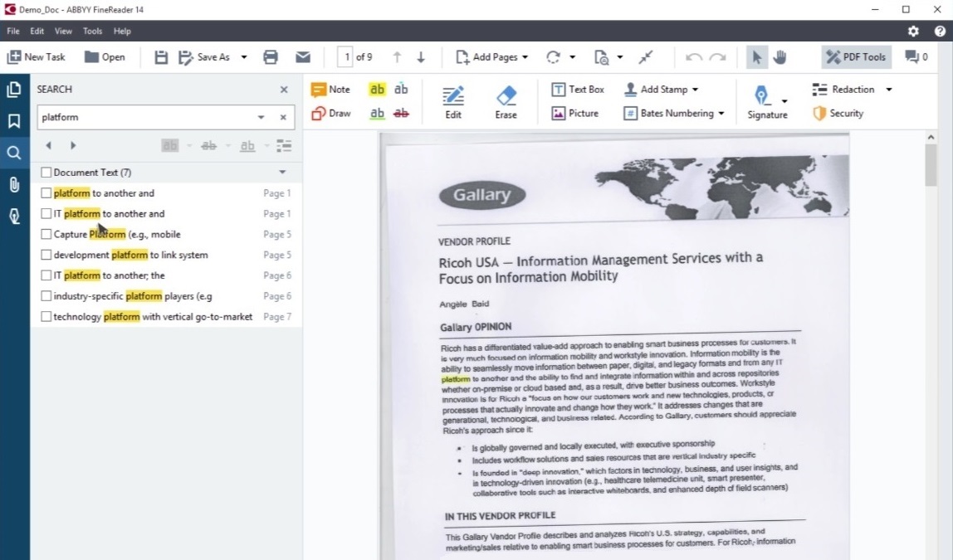Check the 'platform to another and' result

46,193
